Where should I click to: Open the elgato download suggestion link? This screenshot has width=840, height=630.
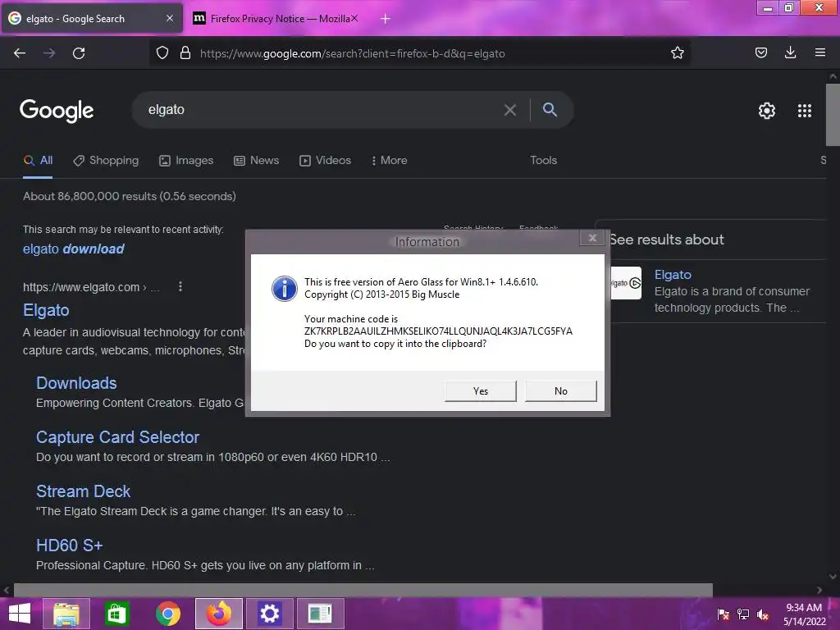[x=73, y=249]
